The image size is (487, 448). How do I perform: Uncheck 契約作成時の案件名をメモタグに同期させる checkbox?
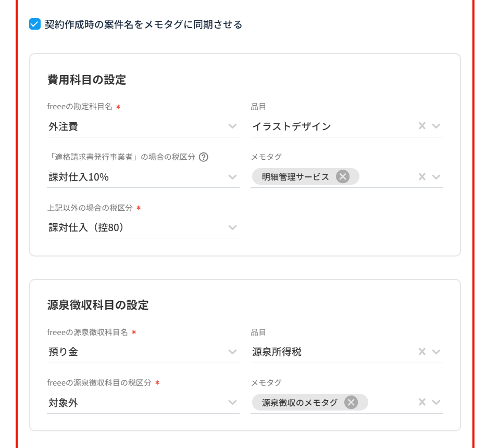35,24
